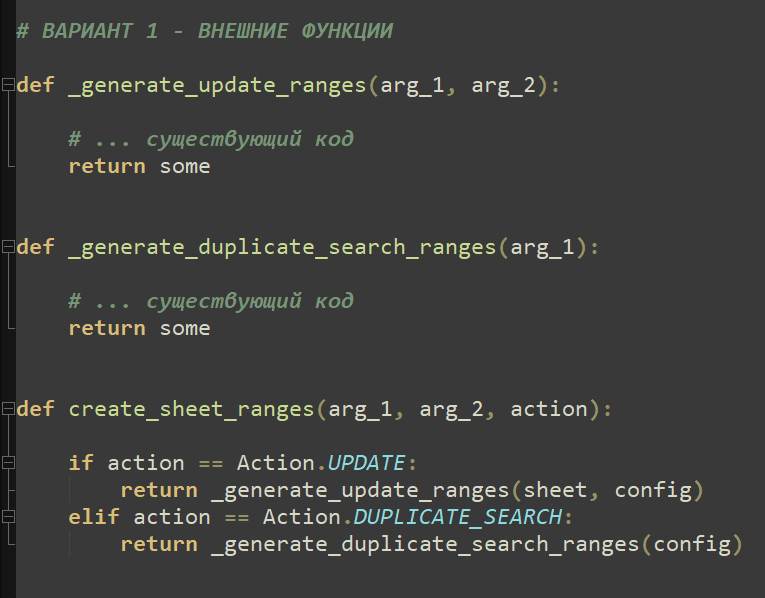Click arg_2 parameter in _generate_update_ranges signature
The height and width of the screenshot is (598, 765).
pyautogui.click(x=504, y=85)
